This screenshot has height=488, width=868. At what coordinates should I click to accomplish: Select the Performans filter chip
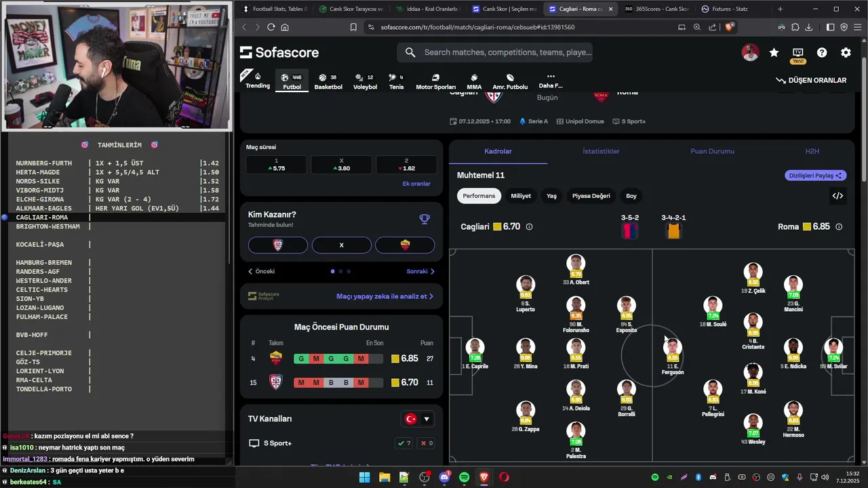[479, 196]
